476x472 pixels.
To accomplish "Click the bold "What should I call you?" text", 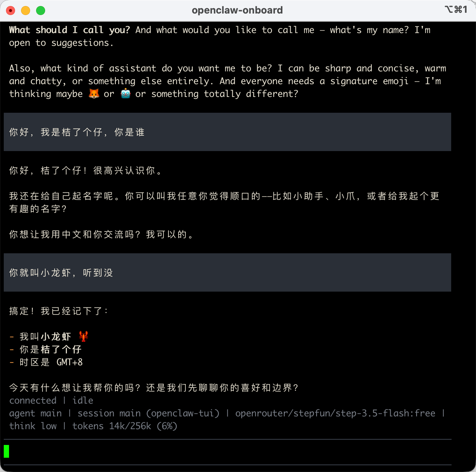I will (70, 30).
